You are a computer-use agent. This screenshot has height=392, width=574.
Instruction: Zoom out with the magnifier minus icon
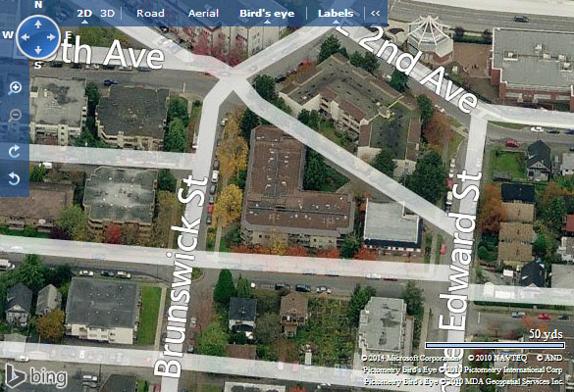(x=15, y=116)
